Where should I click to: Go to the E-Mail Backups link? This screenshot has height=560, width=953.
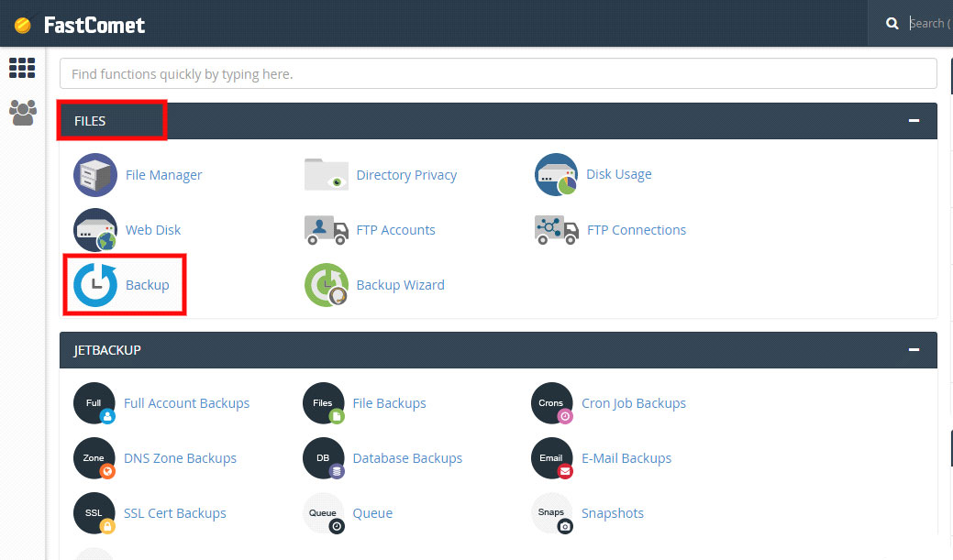pos(626,458)
